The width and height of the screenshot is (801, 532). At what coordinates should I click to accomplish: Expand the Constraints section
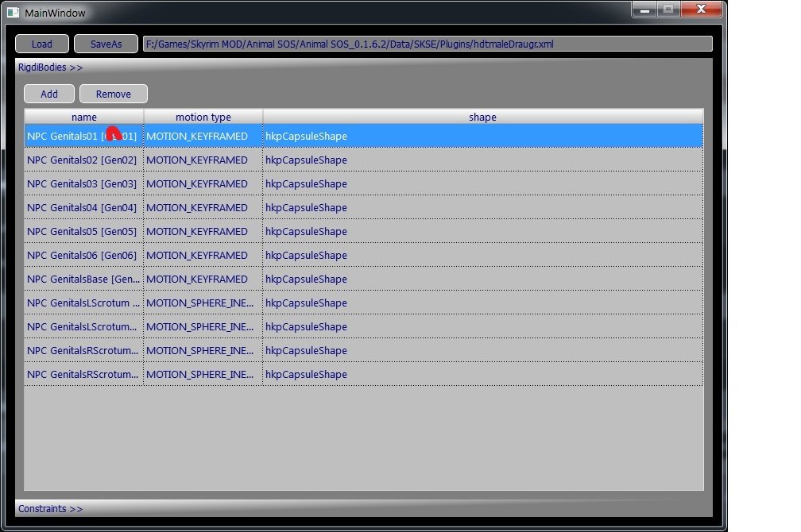point(50,508)
